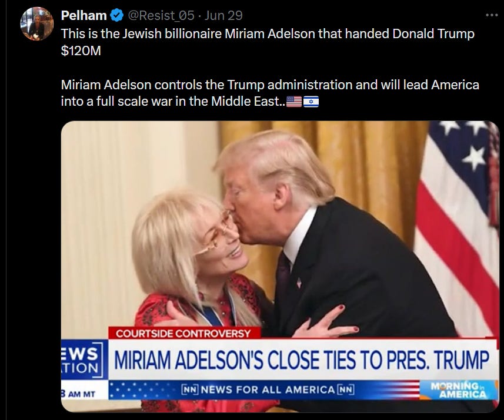Open the embedded news image thumbnail
The width and height of the screenshot is (504, 420).
pyautogui.click(x=280, y=267)
